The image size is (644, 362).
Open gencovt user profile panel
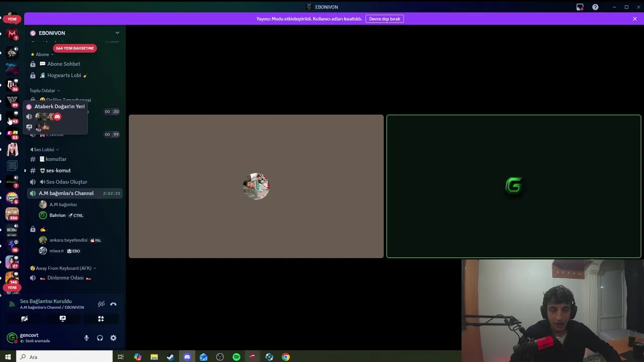35,338
